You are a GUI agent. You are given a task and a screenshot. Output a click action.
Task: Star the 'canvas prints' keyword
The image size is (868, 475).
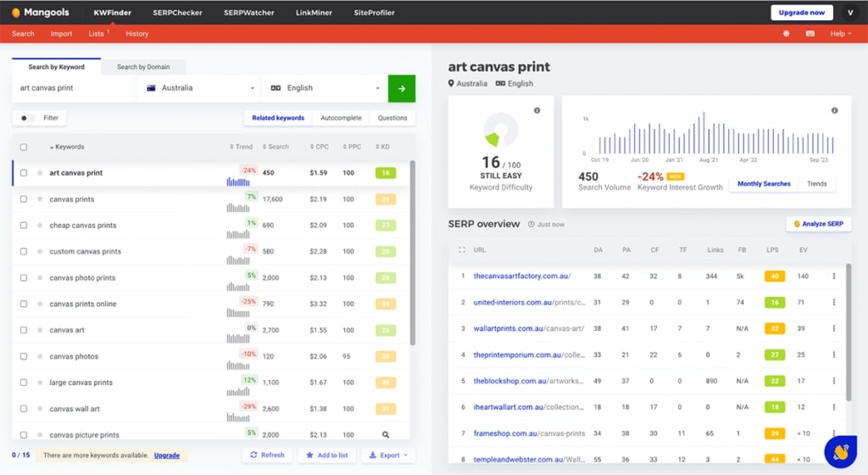point(40,198)
